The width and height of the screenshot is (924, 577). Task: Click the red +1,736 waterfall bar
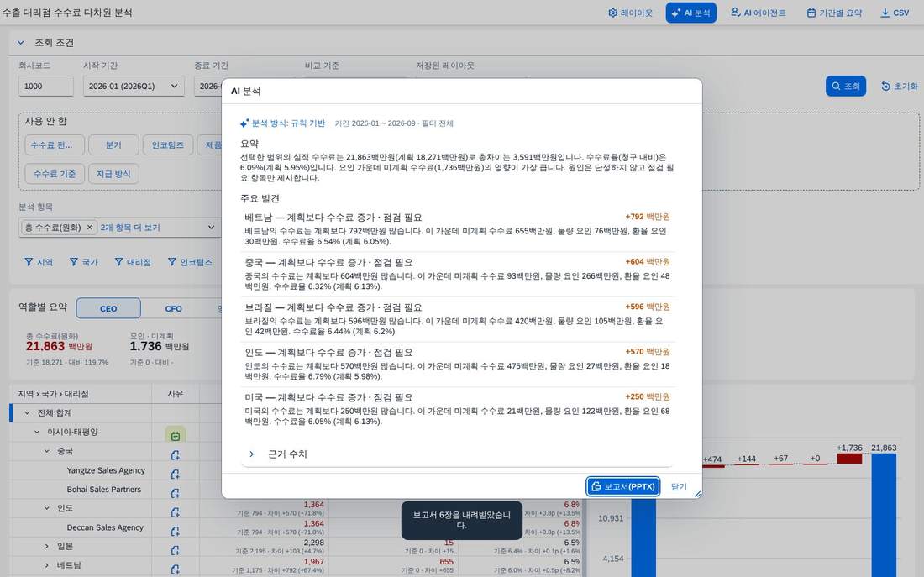(849, 458)
